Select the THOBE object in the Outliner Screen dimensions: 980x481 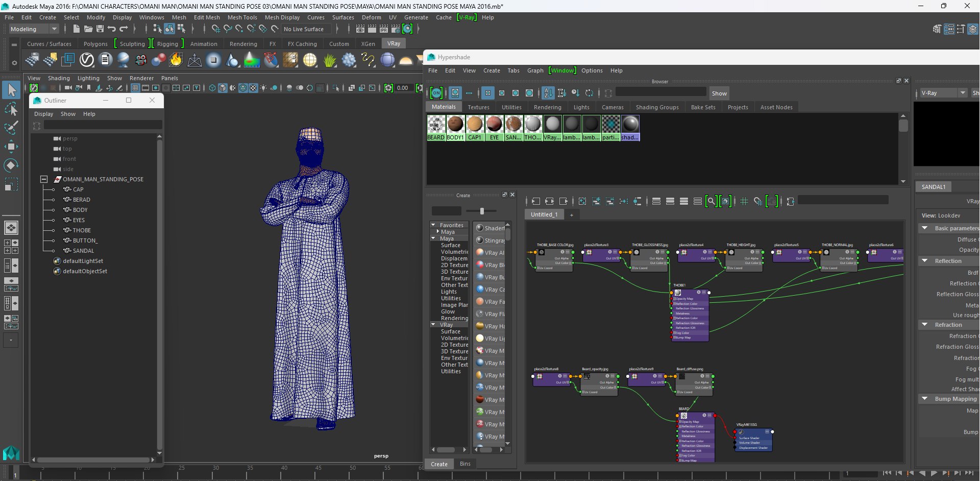[82, 230]
